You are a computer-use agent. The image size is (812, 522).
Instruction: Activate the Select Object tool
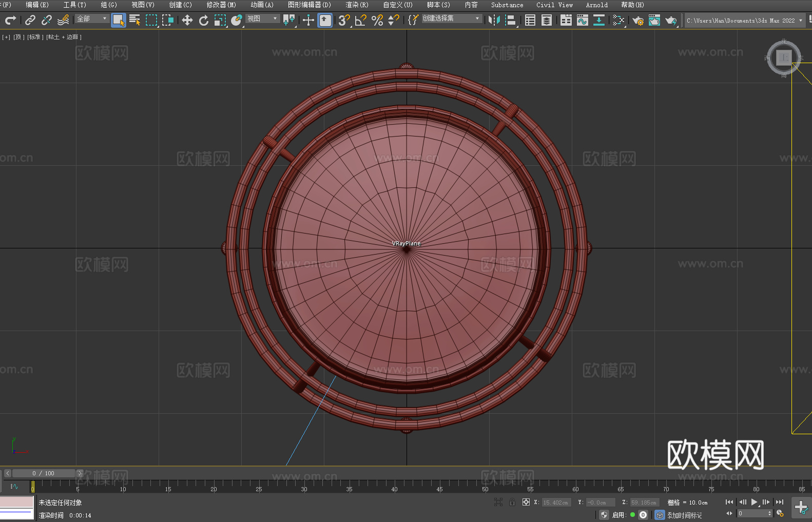click(119, 20)
